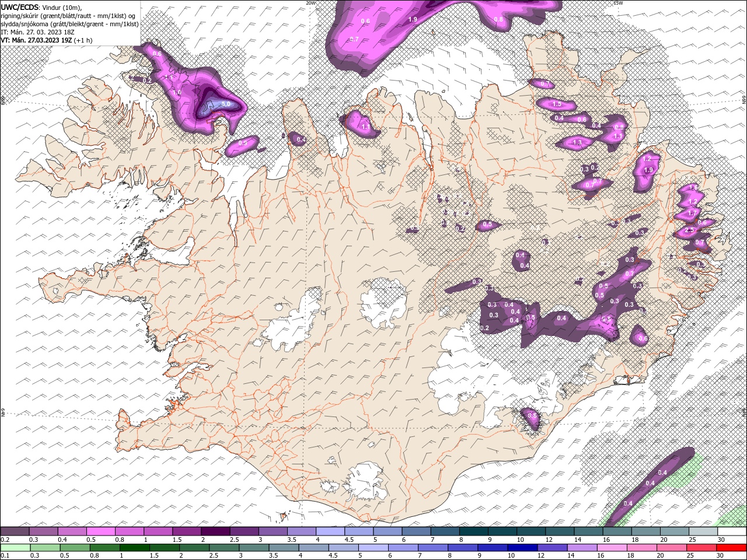Click the '1.5' value on the northeast map

point(557,104)
